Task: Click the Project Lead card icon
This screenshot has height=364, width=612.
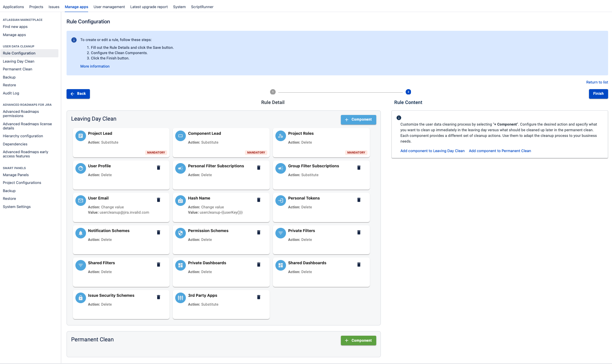Action: (x=81, y=136)
